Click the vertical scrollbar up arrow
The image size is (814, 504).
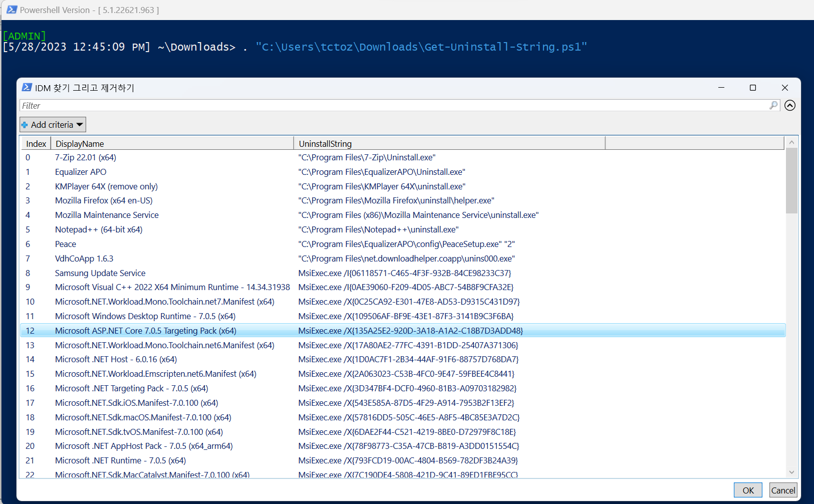click(791, 142)
